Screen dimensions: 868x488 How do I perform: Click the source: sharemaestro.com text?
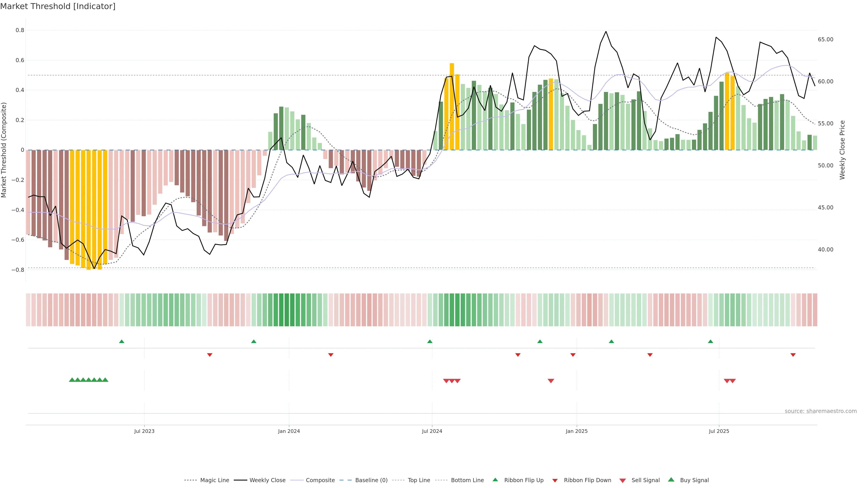point(821,411)
